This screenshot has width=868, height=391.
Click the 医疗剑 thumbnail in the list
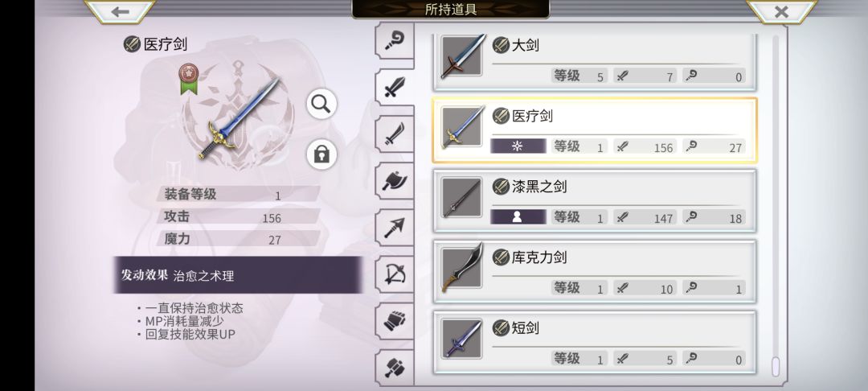[462, 127]
